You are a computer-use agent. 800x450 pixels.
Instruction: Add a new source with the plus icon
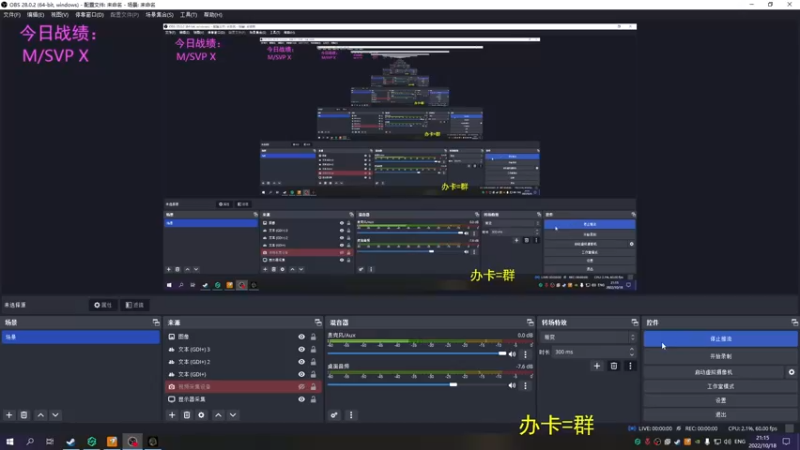click(x=172, y=415)
